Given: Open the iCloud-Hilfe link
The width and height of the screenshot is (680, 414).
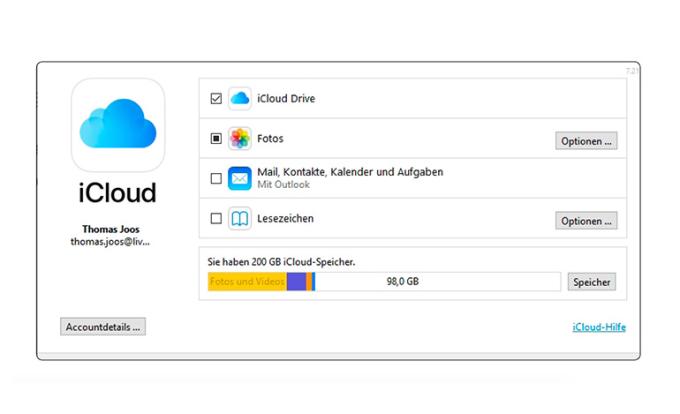Looking at the screenshot, I should pyautogui.click(x=599, y=327).
